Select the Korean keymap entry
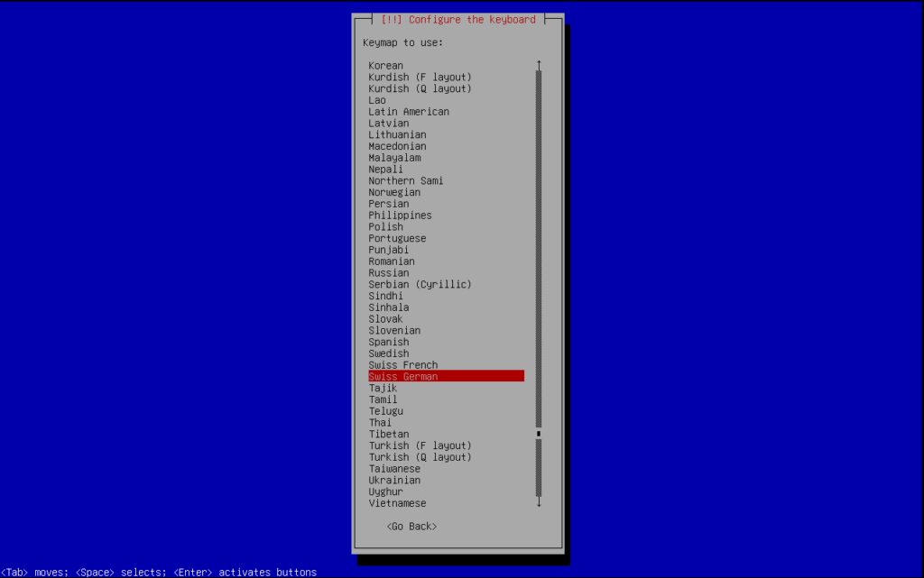The image size is (924, 578). pyautogui.click(x=385, y=64)
